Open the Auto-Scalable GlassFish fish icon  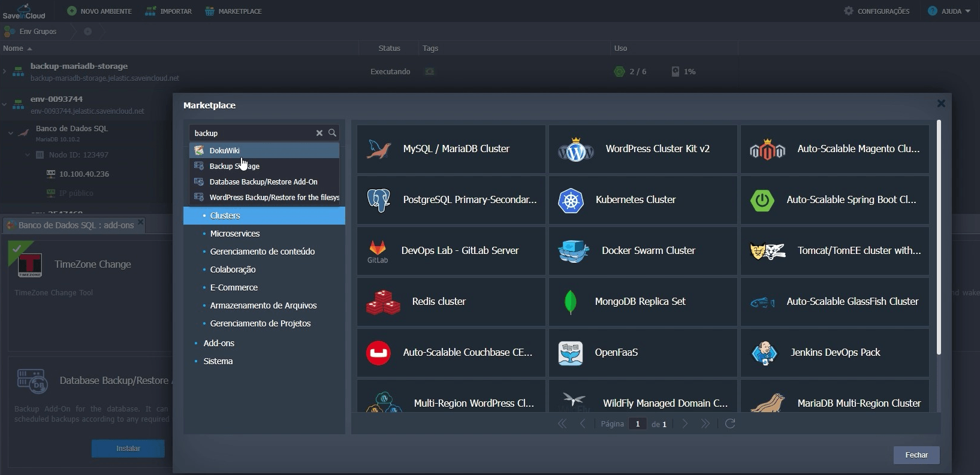tap(762, 302)
